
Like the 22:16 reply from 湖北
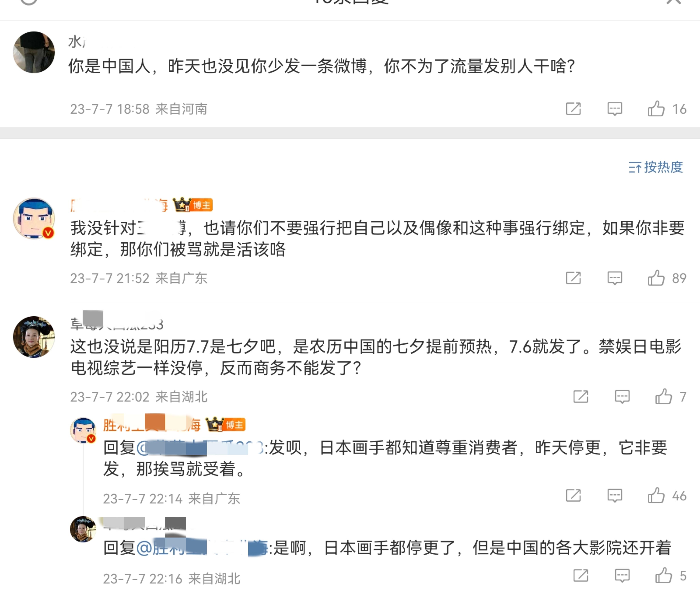pos(663,576)
